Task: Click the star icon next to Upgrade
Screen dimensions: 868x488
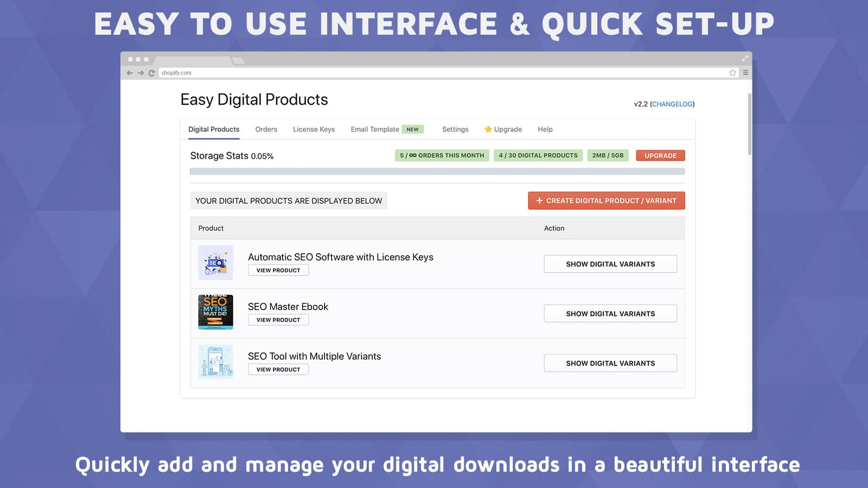Action: (x=487, y=129)
